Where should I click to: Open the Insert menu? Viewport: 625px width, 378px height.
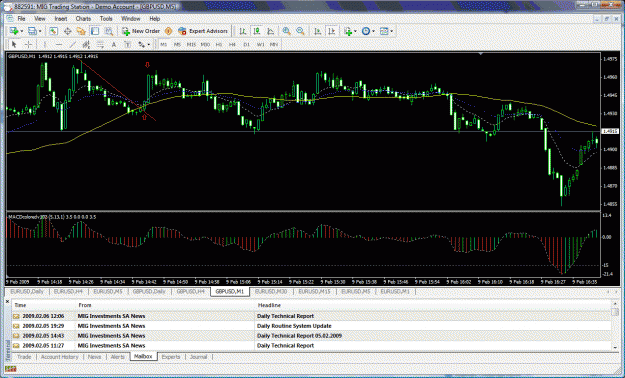61,19
